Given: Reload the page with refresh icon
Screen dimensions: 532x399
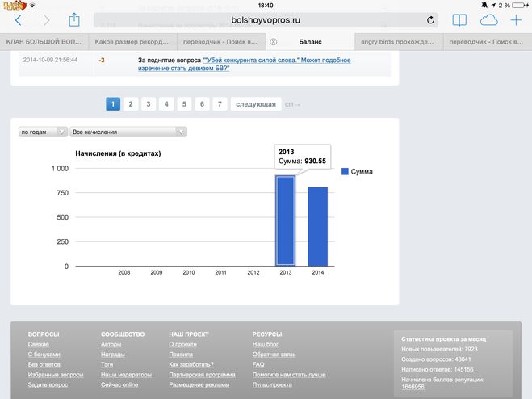Looking at the screenshot, I should tap(430, 20).
